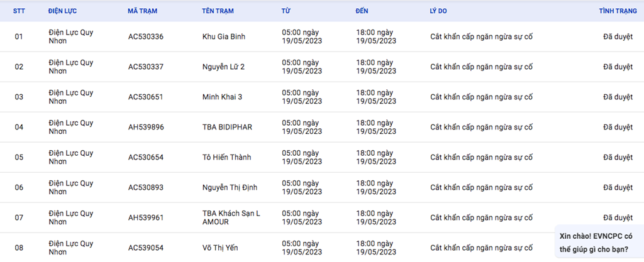Click station name Minh Khai 3
This screenshot has width=644, height=262.
(x=222, y=97)
